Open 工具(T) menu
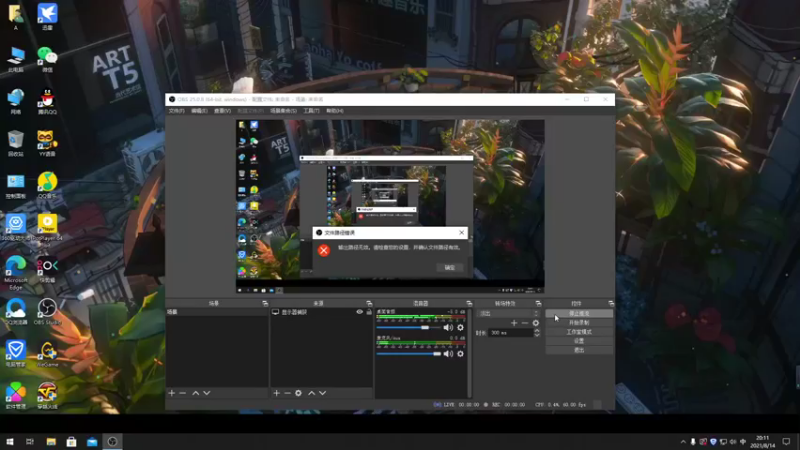Viewport: 800px width, 450px height. point(311,111)
